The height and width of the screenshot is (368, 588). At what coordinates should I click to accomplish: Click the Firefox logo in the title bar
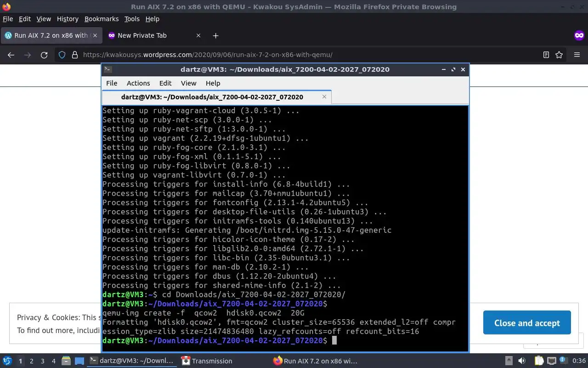[x=6, y=6]
